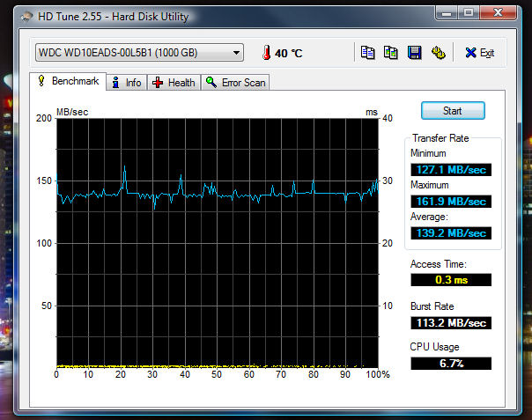Open the Health tab

pos(174,83)
